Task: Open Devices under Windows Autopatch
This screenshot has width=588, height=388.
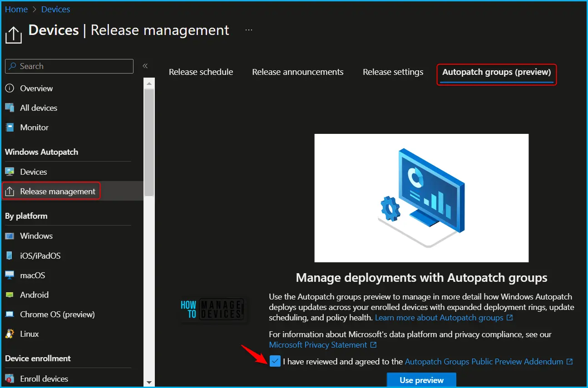Action: coord(34,172)
